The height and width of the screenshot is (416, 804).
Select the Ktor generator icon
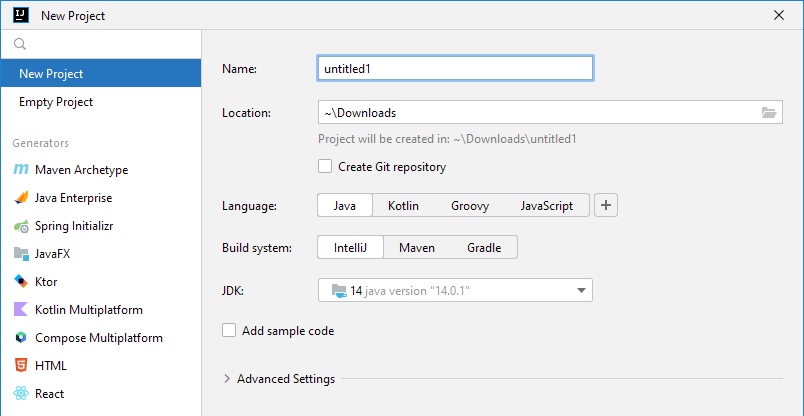(x=21, y=282)
